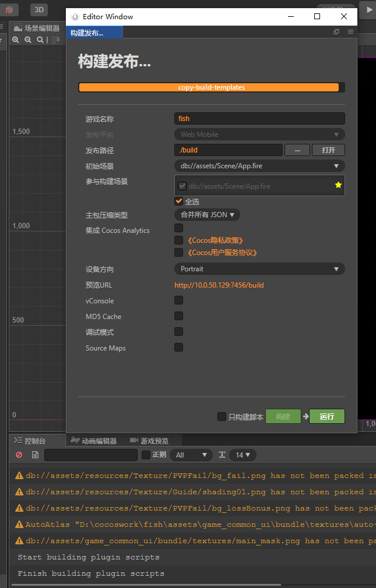The width and height of the screenshot is (376, 588).
Task: Click zoom out icon in scene editor
Action: coord(28,40)
